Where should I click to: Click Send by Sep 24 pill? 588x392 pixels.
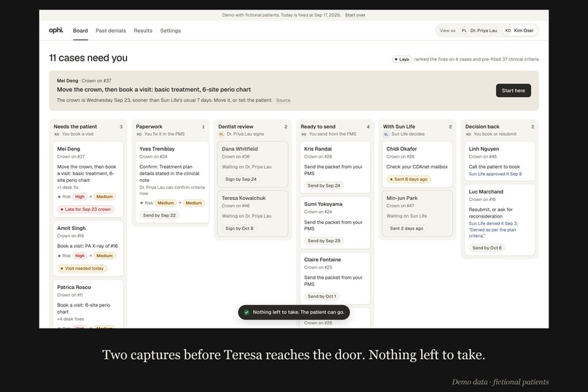pos(324,185)
